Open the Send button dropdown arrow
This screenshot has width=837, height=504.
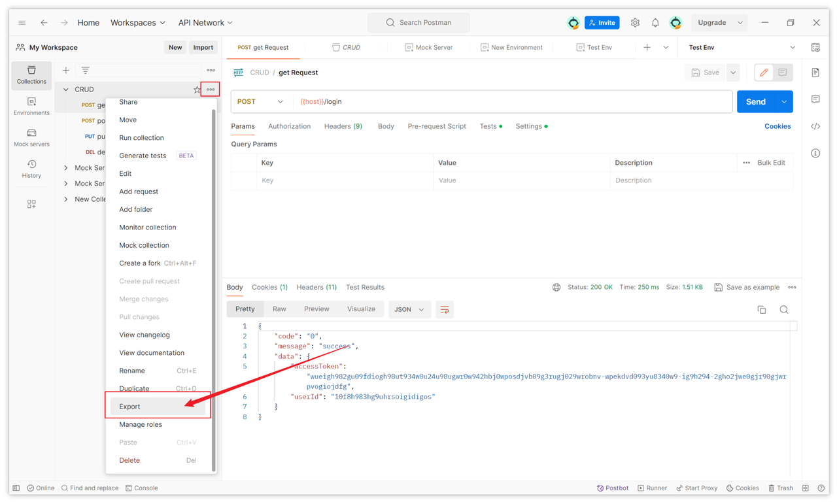(784, 102)
